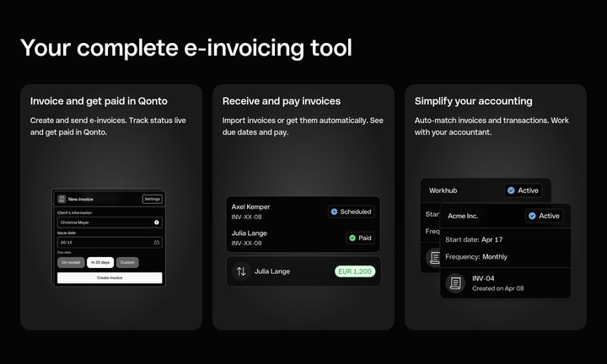This screenshot has height=364, width=607.
Task: Click the Acme Inc. card title
Action: pos(463,216)
